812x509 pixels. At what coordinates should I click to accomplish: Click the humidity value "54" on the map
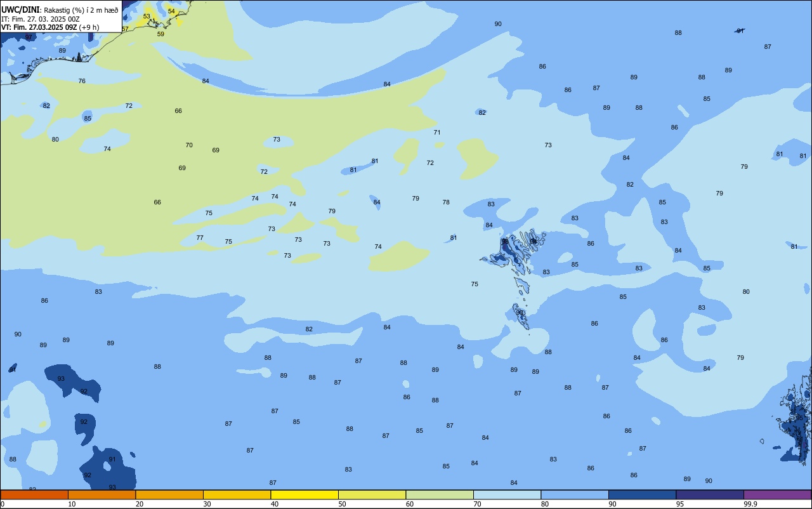pyautogui.click(x=171, y=11)
